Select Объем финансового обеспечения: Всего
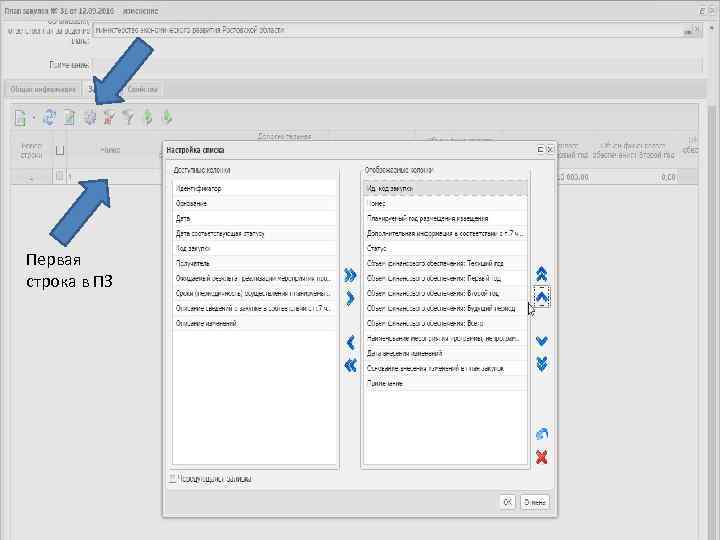Viewport: 720px width, 540px height. [445, 323]
